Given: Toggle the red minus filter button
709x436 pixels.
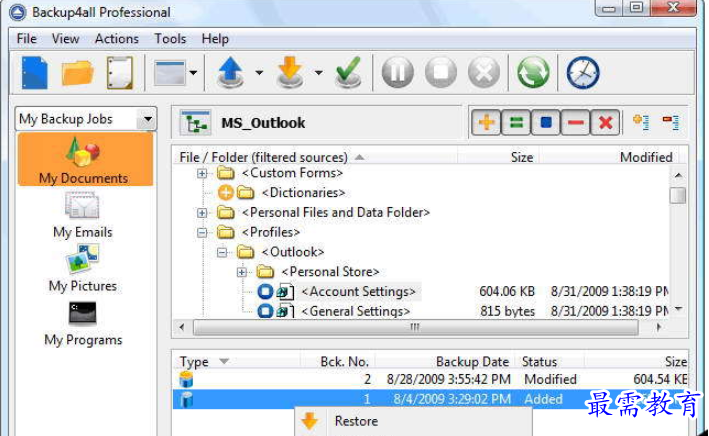Looking at the screenshot, I should point(576,122).
